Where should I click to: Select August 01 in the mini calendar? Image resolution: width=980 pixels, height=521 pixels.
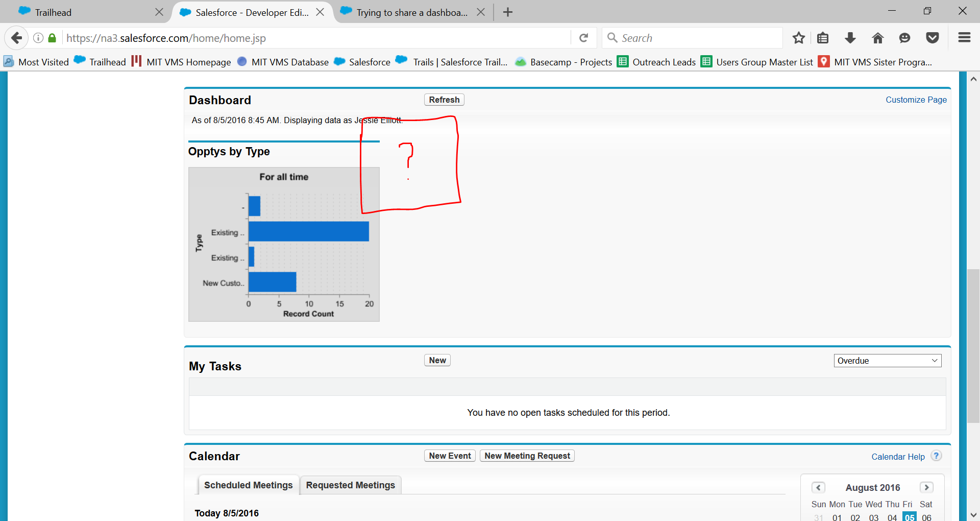click(837, 517)
